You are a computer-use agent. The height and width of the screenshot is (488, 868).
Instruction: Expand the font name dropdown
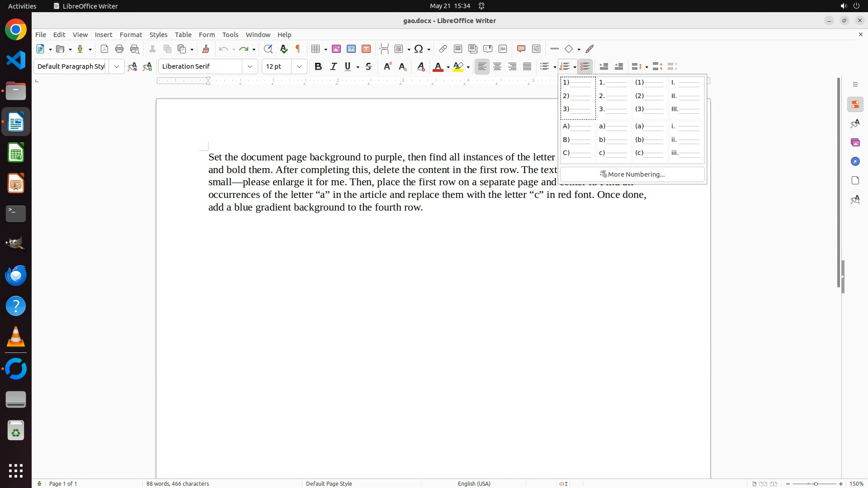coord(250,66)
